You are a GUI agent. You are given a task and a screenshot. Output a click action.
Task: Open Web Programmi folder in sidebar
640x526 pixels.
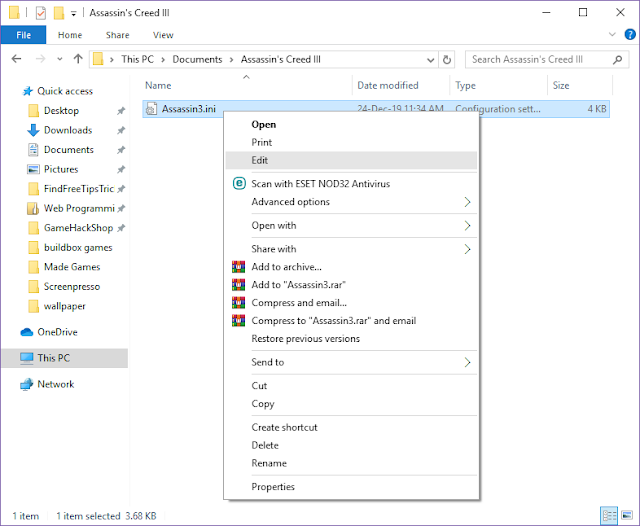coord(79,209)
